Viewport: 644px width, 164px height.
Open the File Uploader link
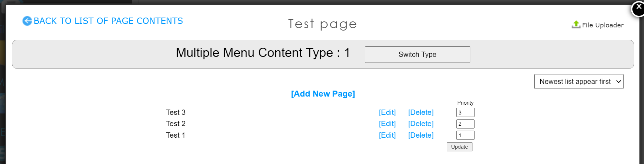[x=603, y=25]
